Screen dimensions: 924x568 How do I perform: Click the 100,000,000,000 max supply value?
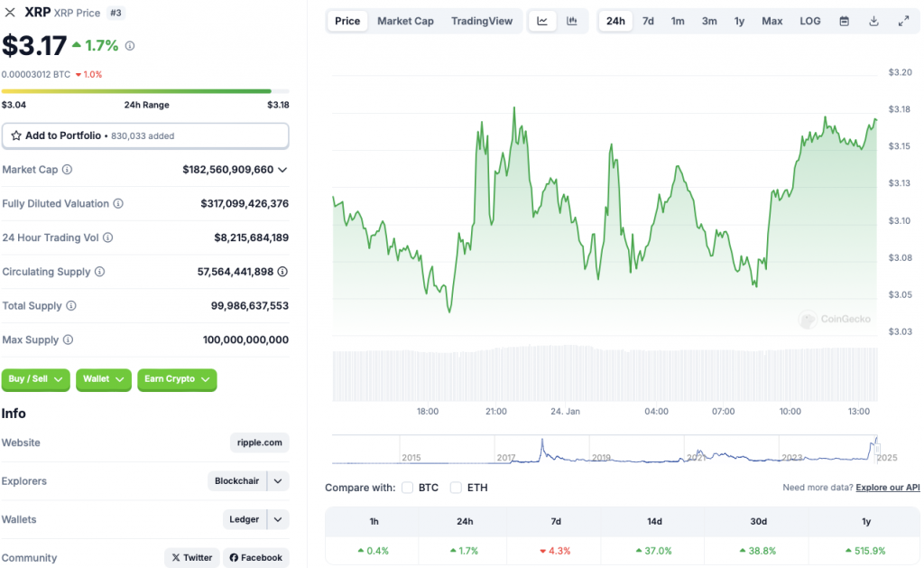pos(245,340)
